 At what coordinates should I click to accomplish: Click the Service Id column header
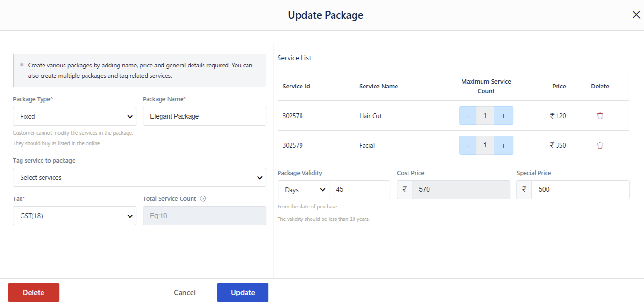point(296,87)
